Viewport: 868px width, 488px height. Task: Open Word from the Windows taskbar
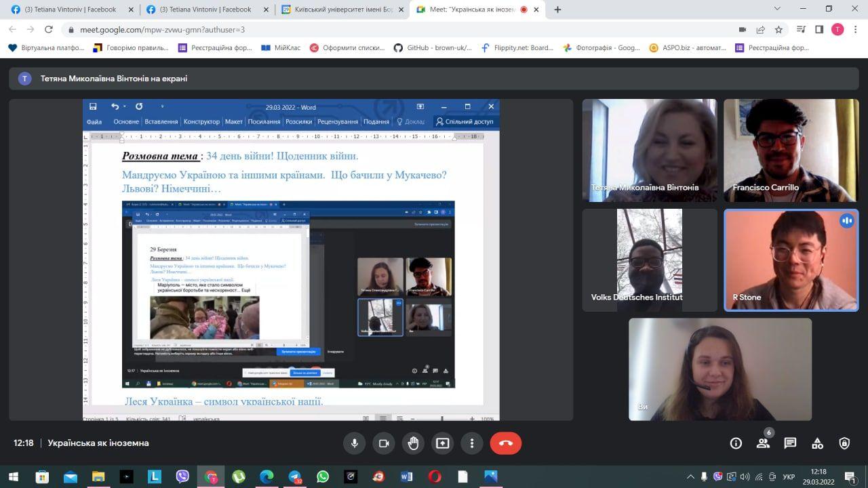coord(407,476)
